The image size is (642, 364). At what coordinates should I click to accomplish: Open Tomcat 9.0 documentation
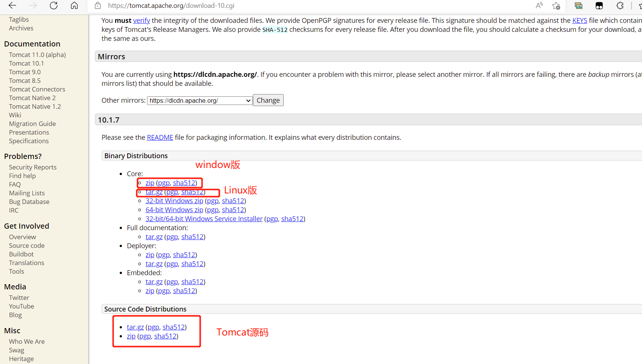(25, 72)
